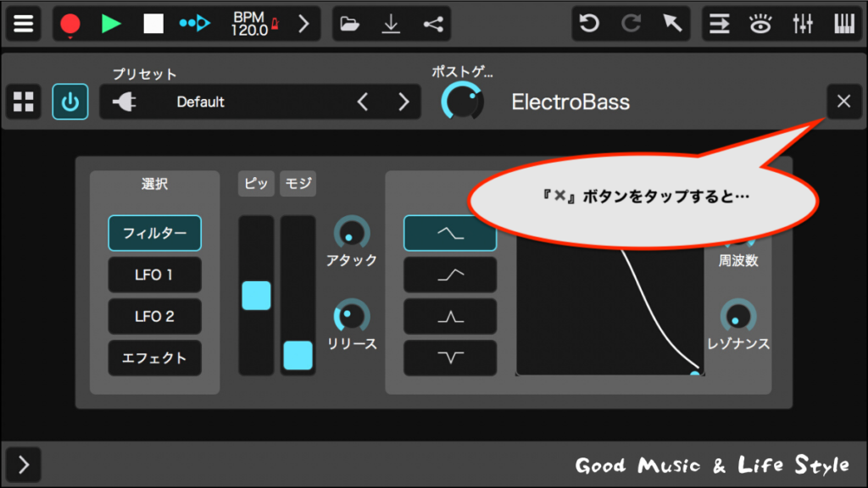Viewport: 868px width, 488px height.
Task: Open the grid module selector icon
Action: coord(23,102)
